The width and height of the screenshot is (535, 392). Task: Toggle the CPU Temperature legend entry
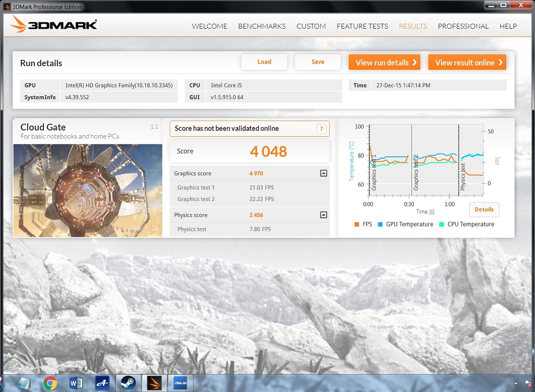click(x=467, y=224)
